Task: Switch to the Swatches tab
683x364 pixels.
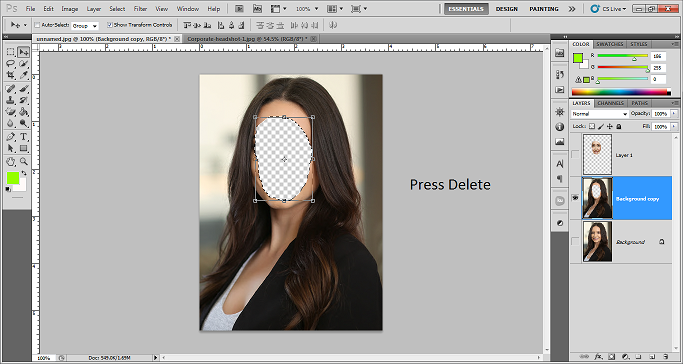Action: click(x=609, y=44)
